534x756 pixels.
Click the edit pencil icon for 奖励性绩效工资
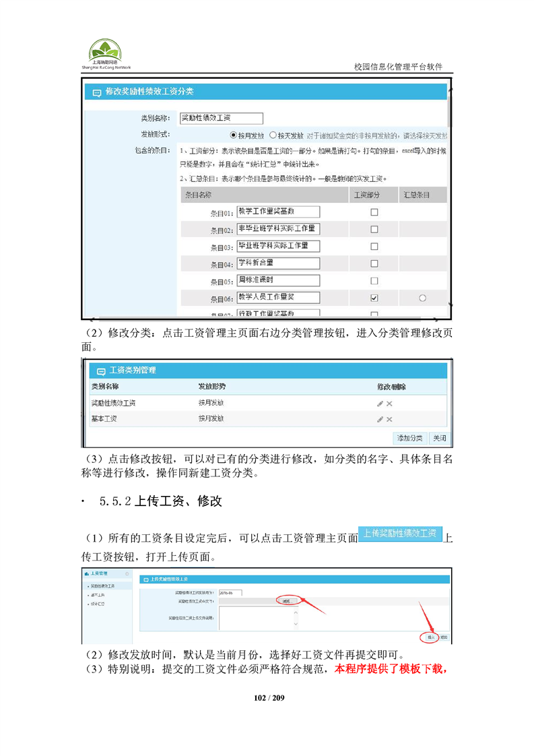pyautogui.click(x=380, y=404)
